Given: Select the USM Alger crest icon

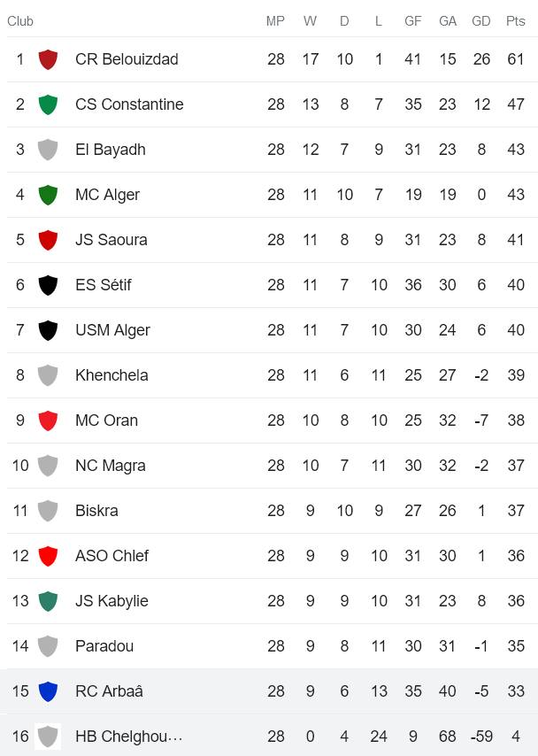Looking at the screenshot, I should tap(50, 330).
